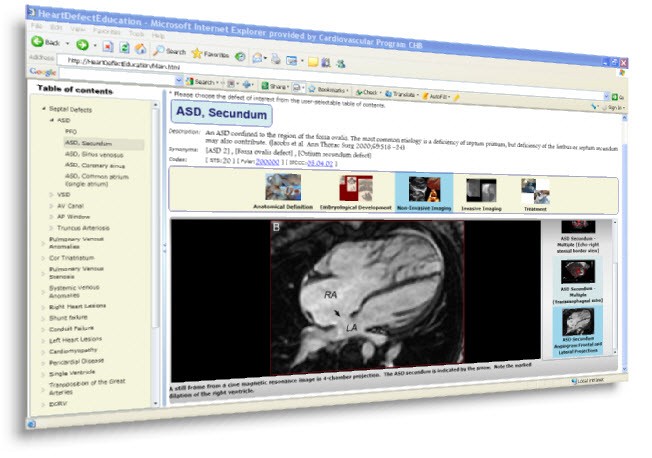The image size is (652, 458).
Task: Click the Refresh page icon
Action: coord(124,47)
